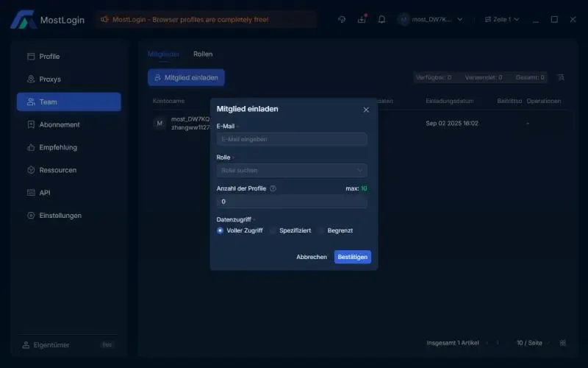Open the most_DW7K account dropdown
588x368 pixels.
[430, 19]
